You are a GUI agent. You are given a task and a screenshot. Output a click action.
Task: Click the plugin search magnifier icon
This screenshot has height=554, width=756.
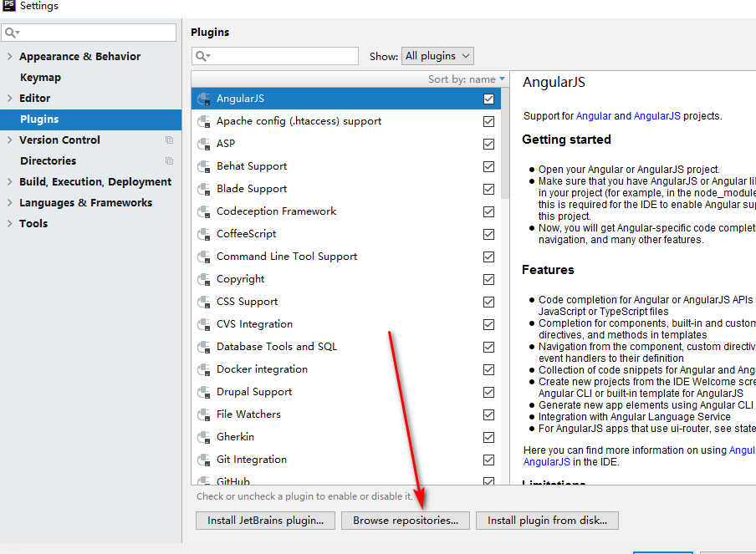(x=202, y=56)
